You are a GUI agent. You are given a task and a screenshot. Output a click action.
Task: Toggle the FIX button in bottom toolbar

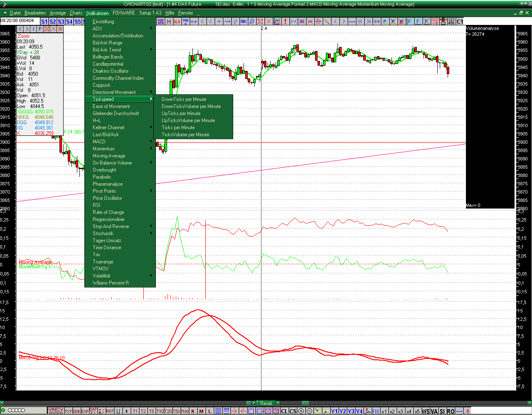click(375, 411)
